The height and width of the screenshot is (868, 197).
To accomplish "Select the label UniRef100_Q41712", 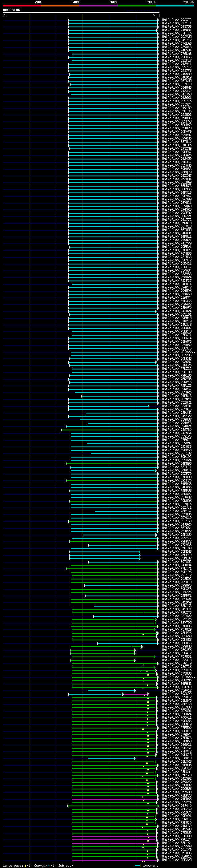I will pyautogui.click(x=177, y=40).
